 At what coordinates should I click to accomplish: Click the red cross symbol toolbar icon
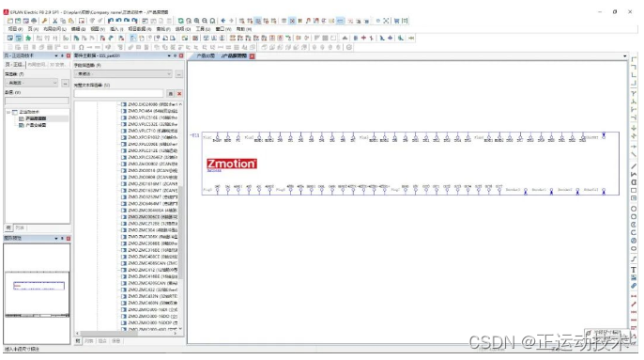click(363, 38)
